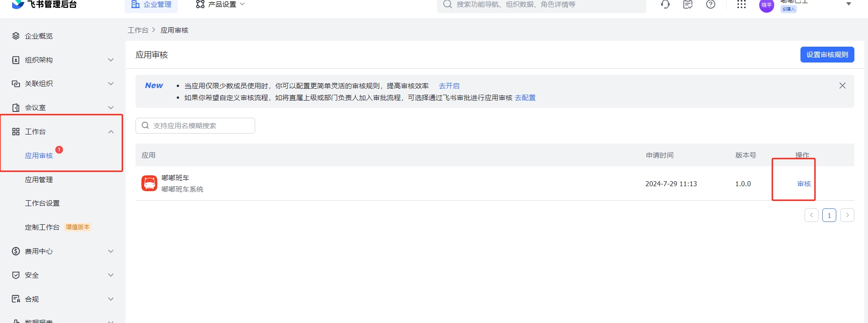Screen dimensions: 868x323
Task: Click the 关联组织 sidebar icon
Action: [x=16, y=83]
